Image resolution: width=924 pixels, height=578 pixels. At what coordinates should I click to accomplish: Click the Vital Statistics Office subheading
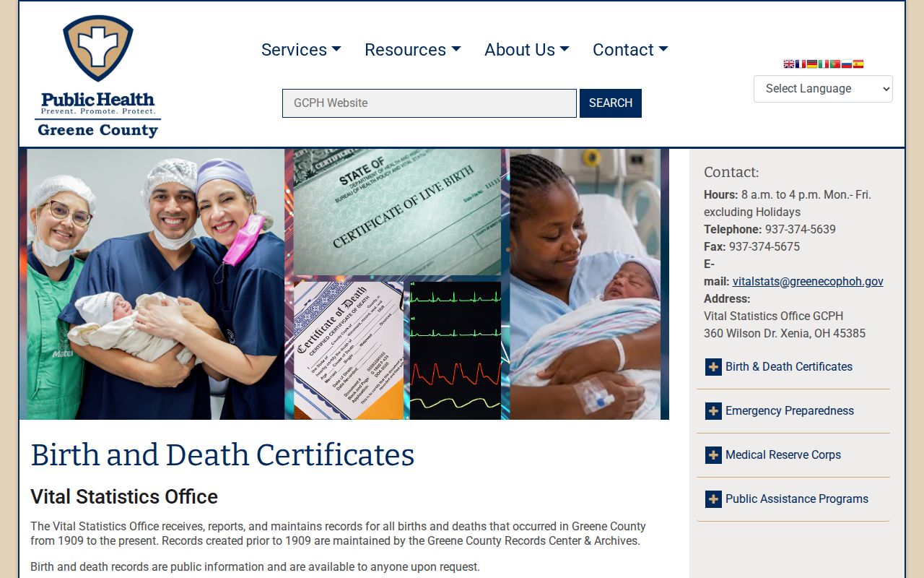(x=124, y=497)
